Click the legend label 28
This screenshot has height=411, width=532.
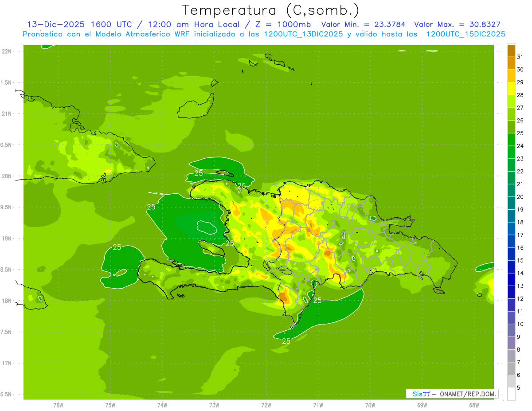(520, 95)
